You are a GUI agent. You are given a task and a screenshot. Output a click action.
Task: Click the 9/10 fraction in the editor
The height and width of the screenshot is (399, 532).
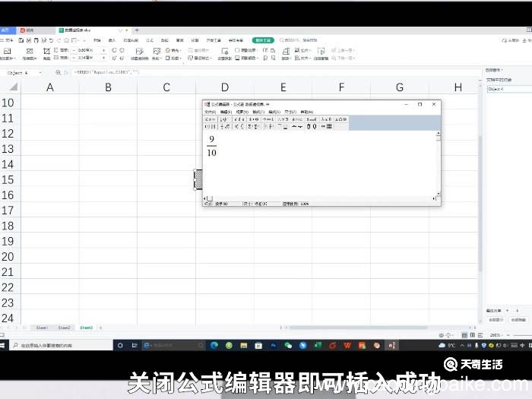[x=211, y=146]
